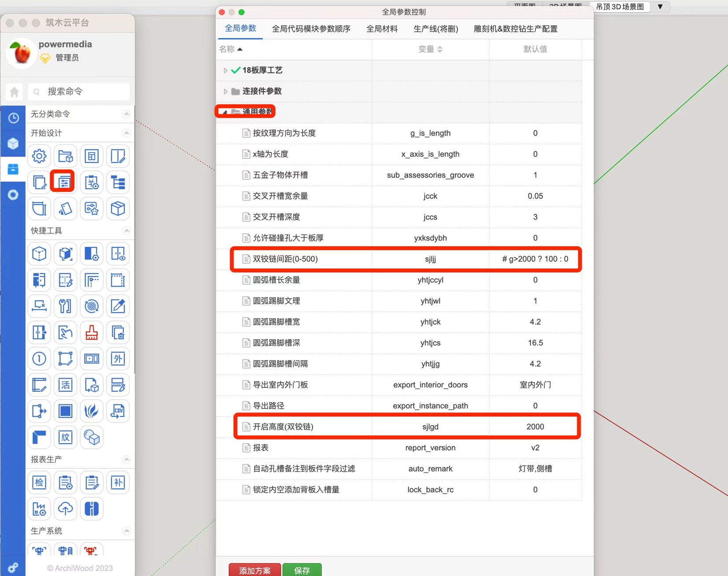Open the cloud upload icon
The image size is (728, 576).
[x=65, y=509]
